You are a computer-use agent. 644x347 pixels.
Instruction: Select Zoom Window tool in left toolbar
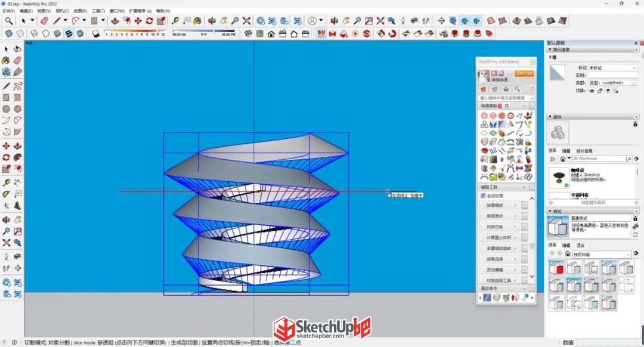(17, 231)
